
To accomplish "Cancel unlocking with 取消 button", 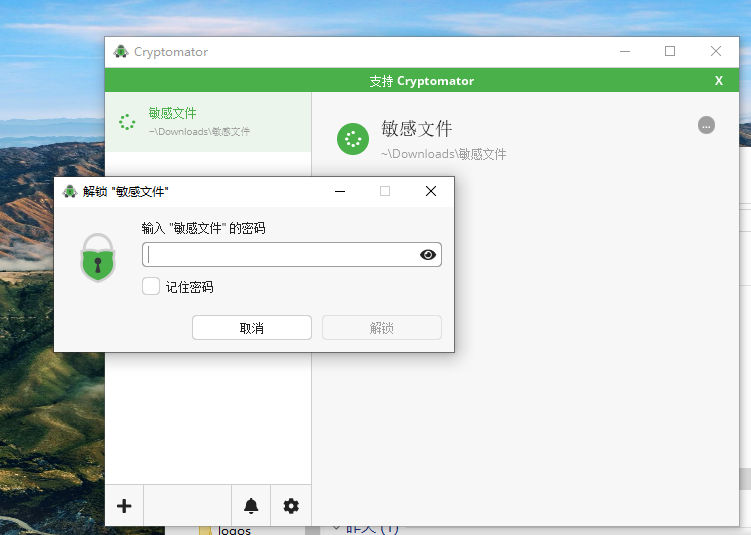I will click(252, 328).
